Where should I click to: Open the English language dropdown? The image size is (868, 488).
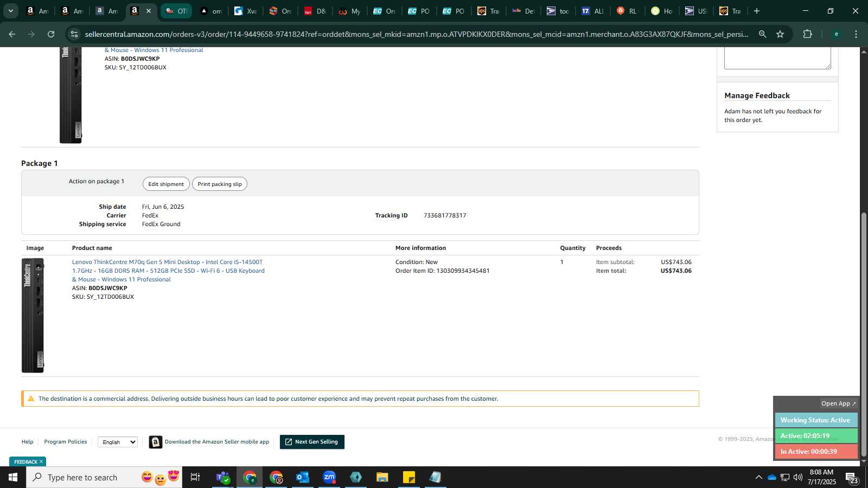point(118,442)
